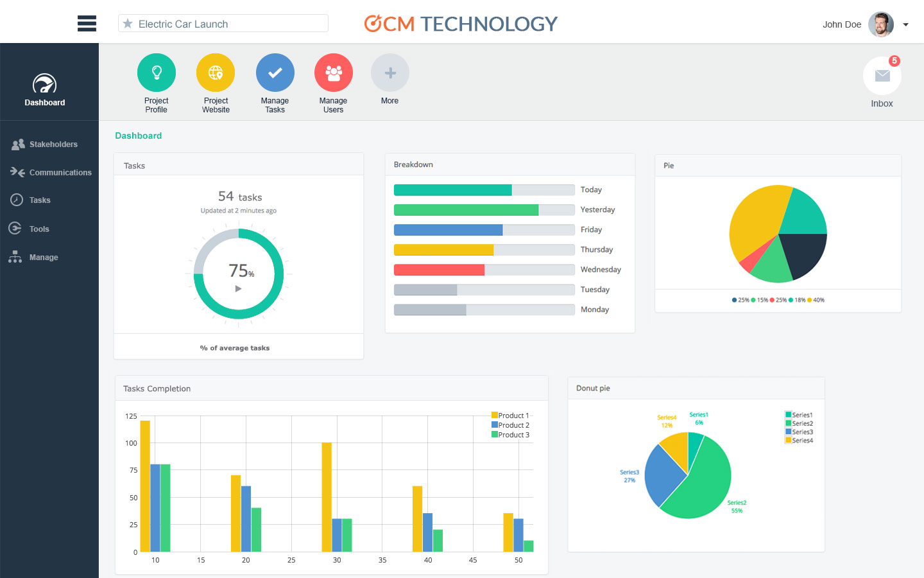Open Stakeholders in the sidebar
Screen dimensions: 924x578
point(53,144)
